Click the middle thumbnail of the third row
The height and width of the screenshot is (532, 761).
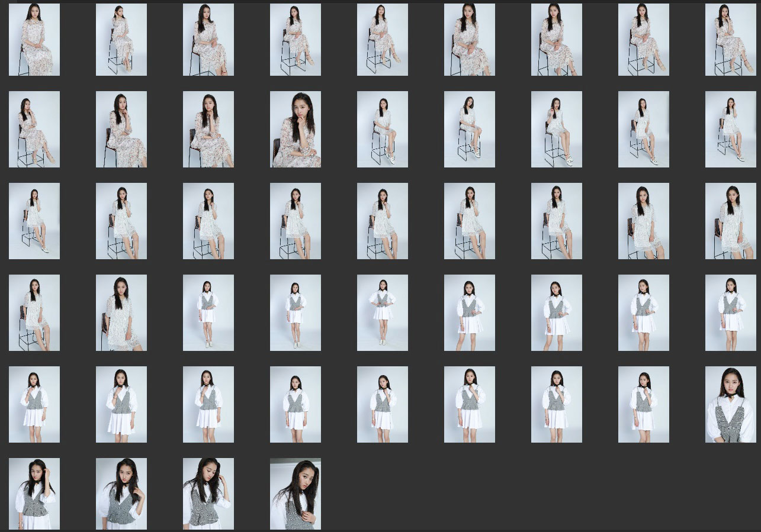[x=382, y=221]
